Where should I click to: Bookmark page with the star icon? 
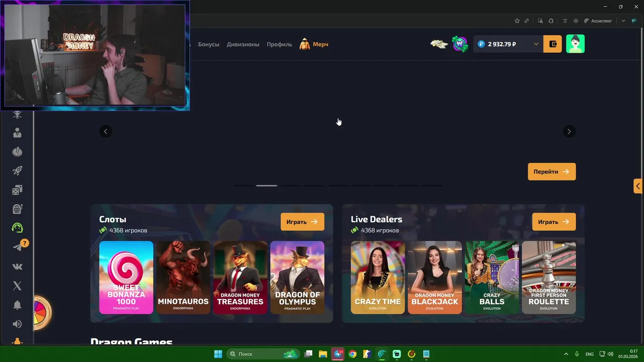517,21
